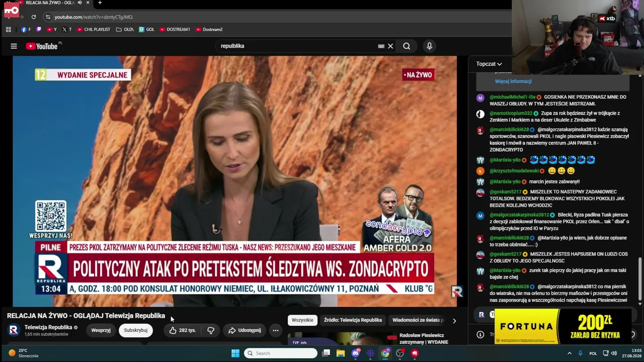Select the Wszystkie filter chip

click(x=302, y=320)
